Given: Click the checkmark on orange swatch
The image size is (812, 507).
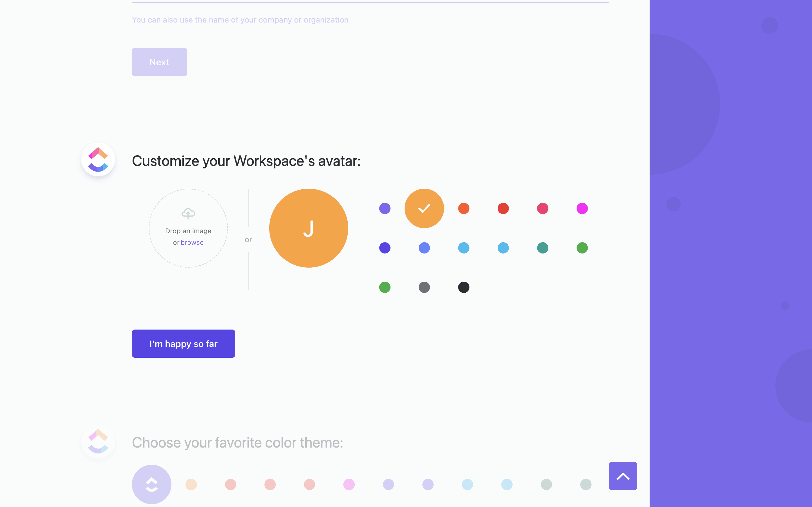Looking at the screenshot, I should [424, 208].
